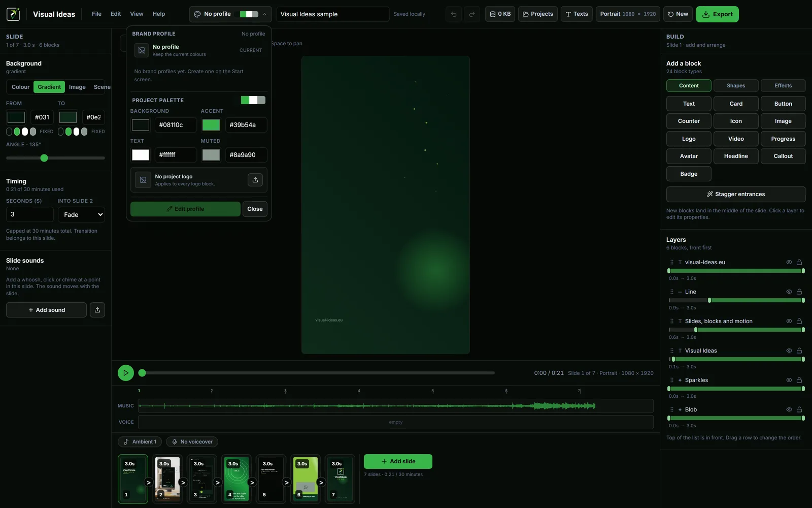Screen dimensions: 812x508
Task: Click the transition arrow after slide 4
Action: point(252,483)
